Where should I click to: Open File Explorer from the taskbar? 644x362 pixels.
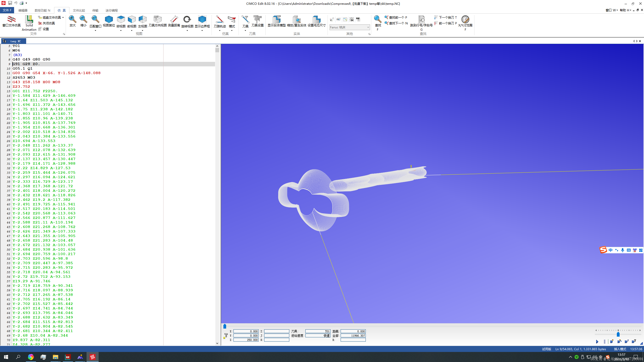55,357
